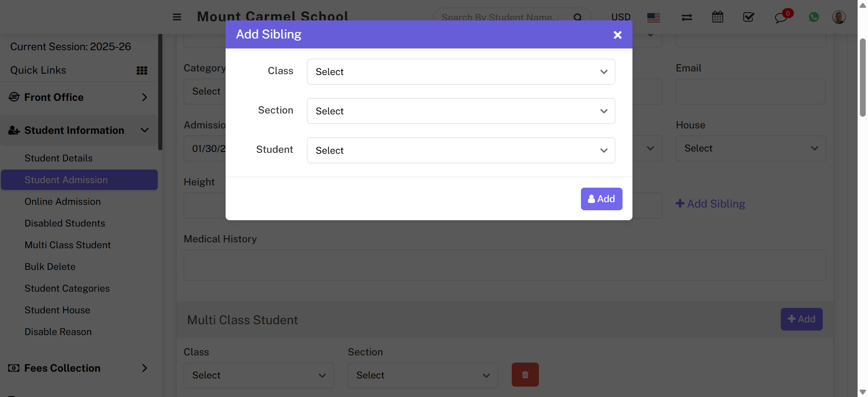Open the Class dropdown in Add Sibling
This screenshot has height=397, width=868.
[461, 72]
